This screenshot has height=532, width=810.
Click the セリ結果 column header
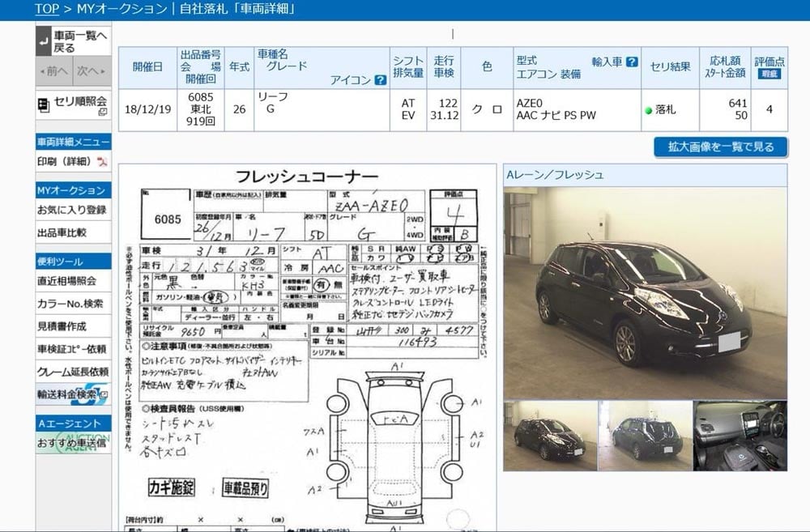(670, 67)
